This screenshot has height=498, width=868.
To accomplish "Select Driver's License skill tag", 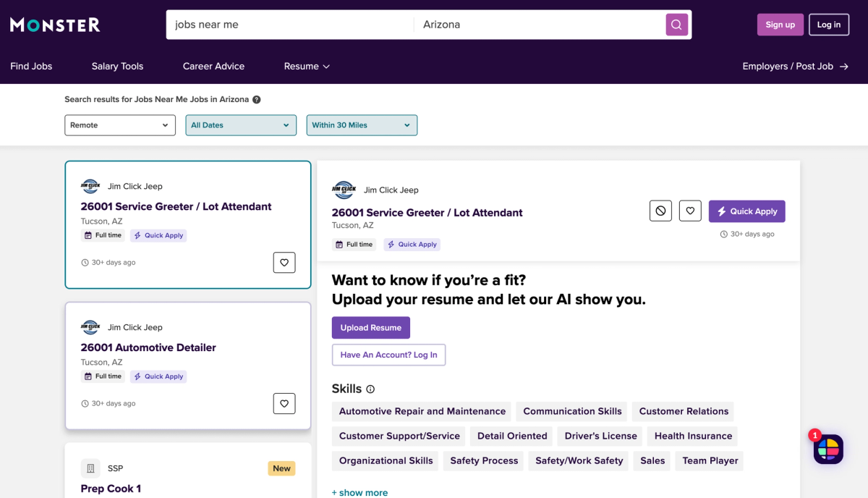I will tap(601, 436).
